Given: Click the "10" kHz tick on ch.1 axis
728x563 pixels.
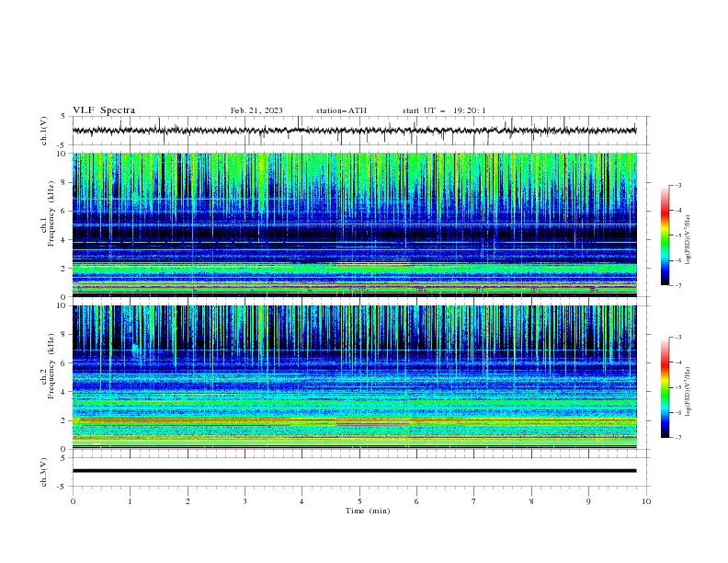Looking at the screenshot, I should tap(63, 154).
